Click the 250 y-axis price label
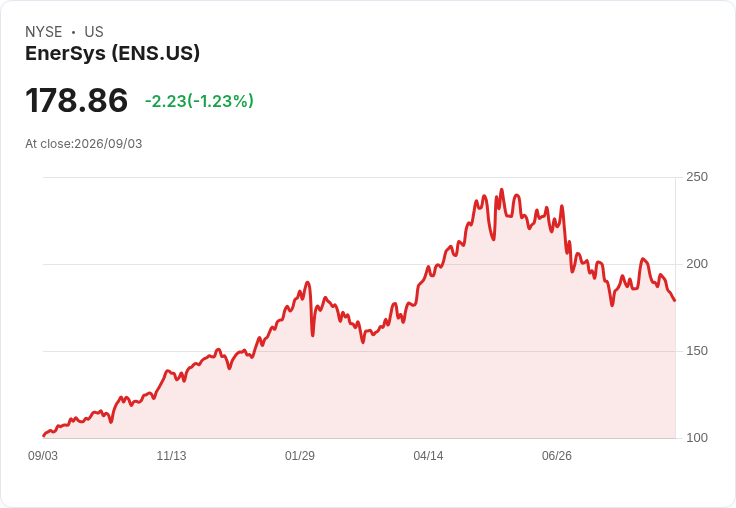Screen dimensions: 736x508 697,177
